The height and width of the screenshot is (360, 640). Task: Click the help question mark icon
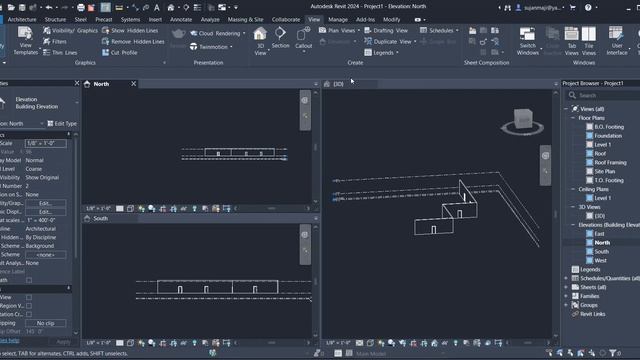coord(588,7)
